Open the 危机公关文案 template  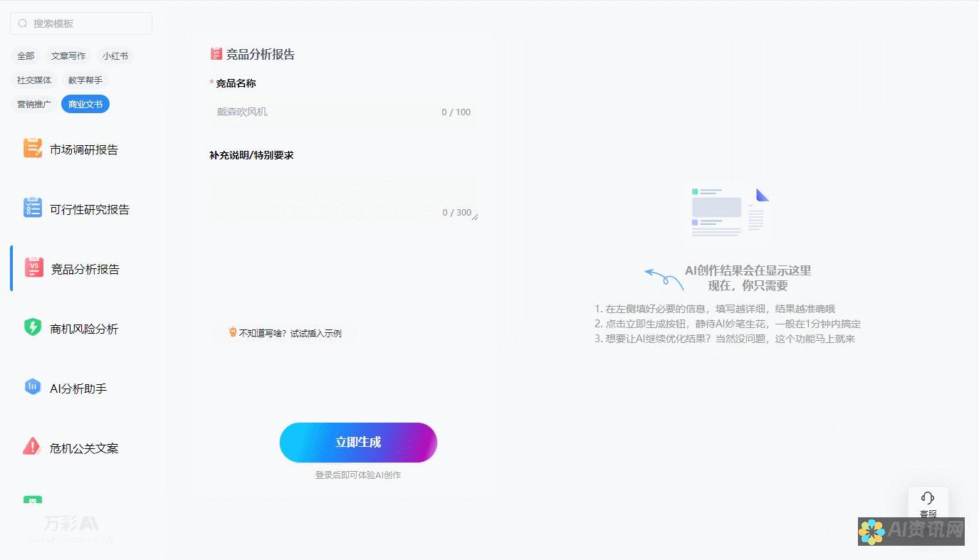pos(84,448)
